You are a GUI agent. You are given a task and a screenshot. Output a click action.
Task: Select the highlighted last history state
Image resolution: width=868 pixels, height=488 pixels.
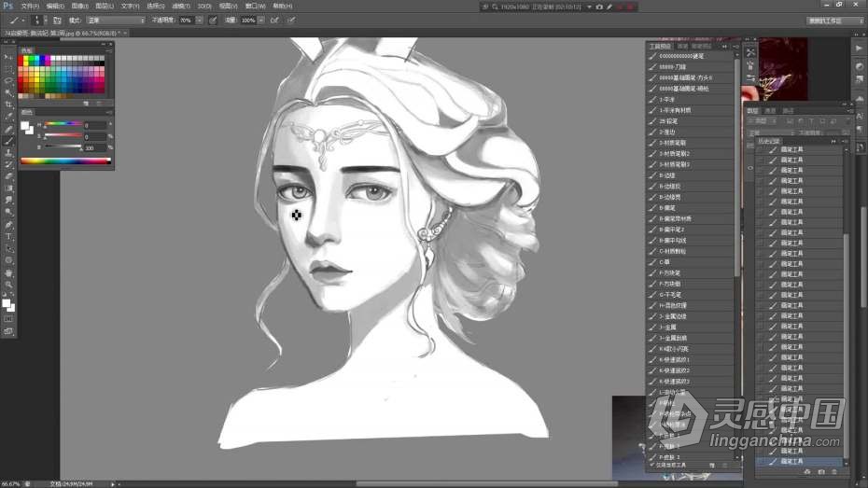tap(799, 462)
